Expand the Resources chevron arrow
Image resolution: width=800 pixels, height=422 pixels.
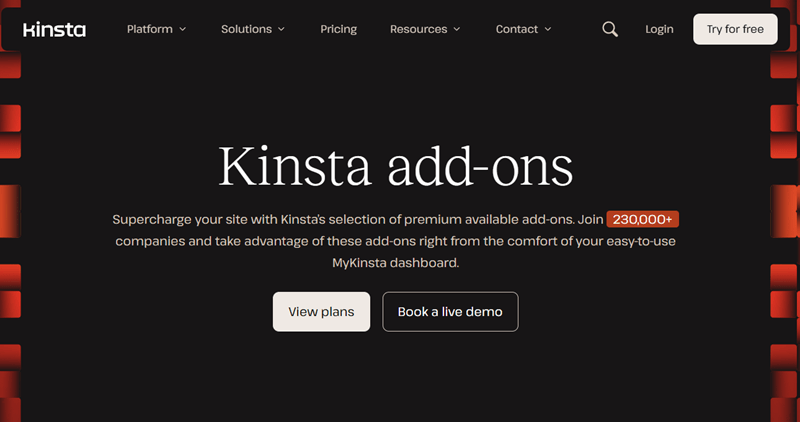[x=457, y=30]
